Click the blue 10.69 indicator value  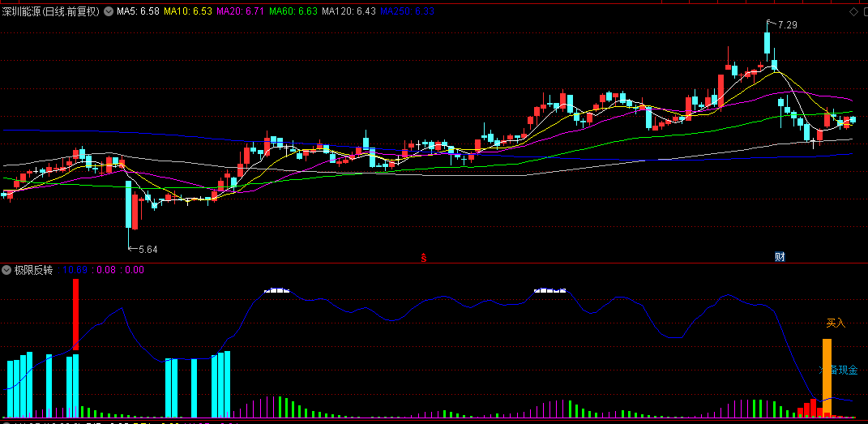[75, 270]
